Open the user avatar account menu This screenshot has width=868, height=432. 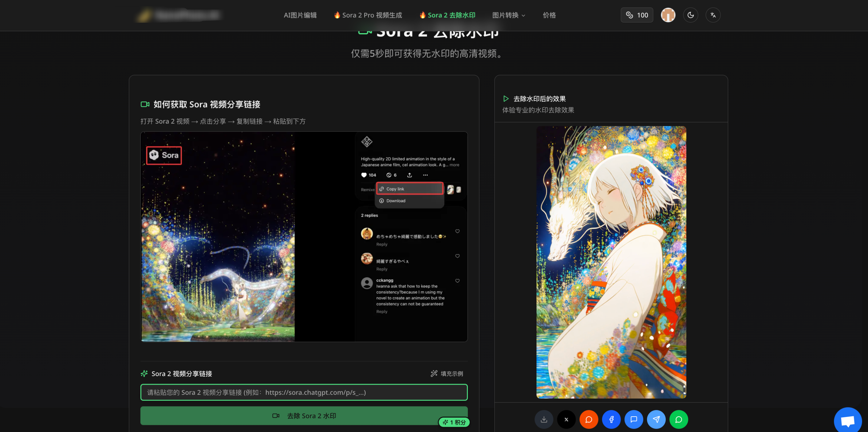[668, 15]
